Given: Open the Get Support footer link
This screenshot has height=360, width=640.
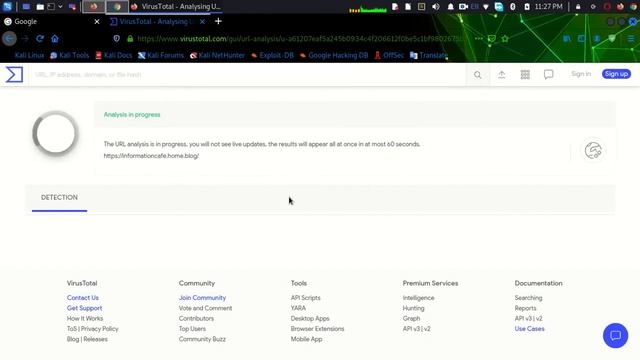Looking at the screenshot, I should pyautogui.click(x=84, y=308).
